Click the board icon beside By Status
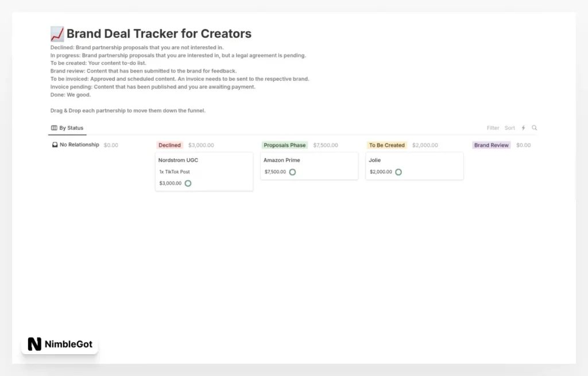Image resolution: width=588 pixels, height=376 pixels. [x=54, y=128]
